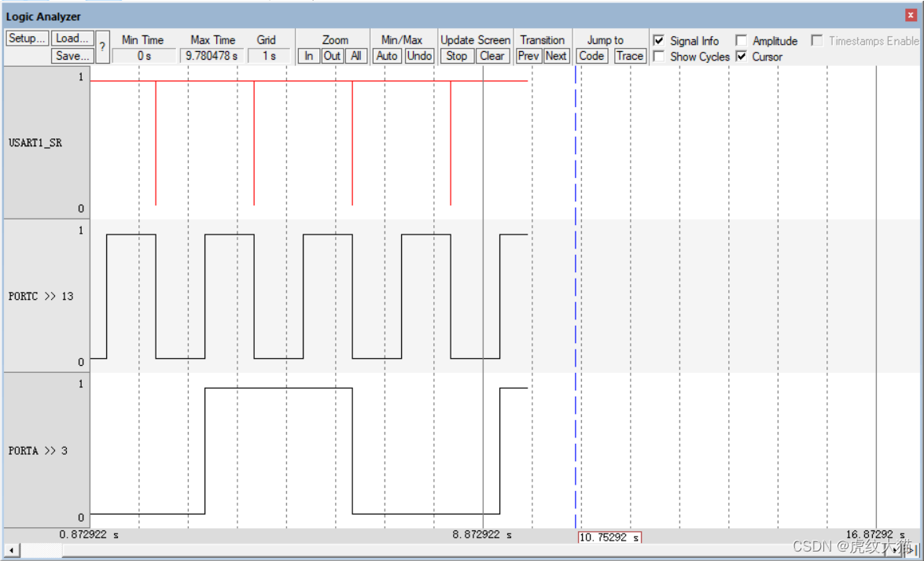Clear the logic analyzer screen
Screen dimensions: 924x561
pos(492,56)
